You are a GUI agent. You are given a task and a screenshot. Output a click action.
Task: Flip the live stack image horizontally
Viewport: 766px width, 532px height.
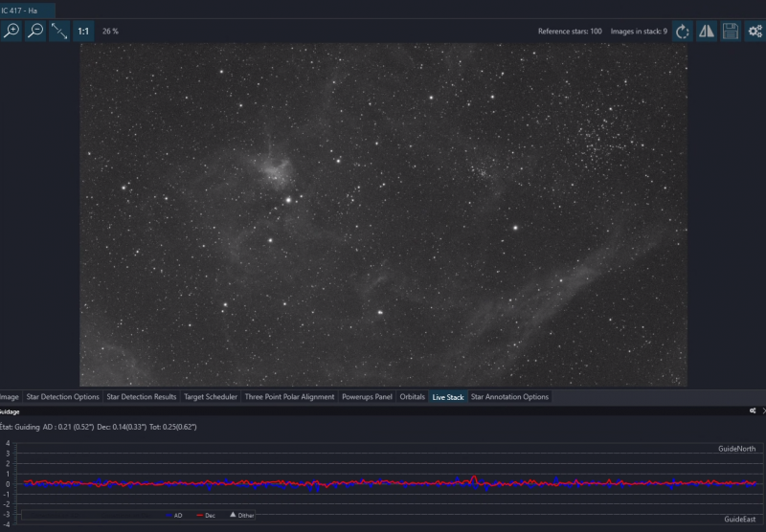(707, 32)
